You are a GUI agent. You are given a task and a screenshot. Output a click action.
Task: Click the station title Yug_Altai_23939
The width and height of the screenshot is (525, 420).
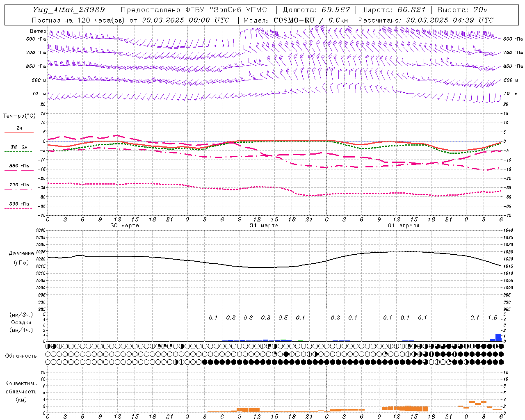[69, 10]
